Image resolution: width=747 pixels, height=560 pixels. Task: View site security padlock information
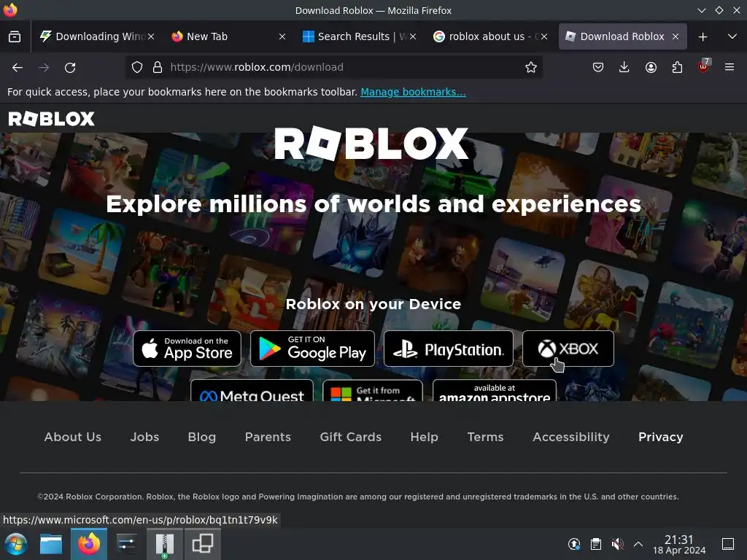click(158, 67)
